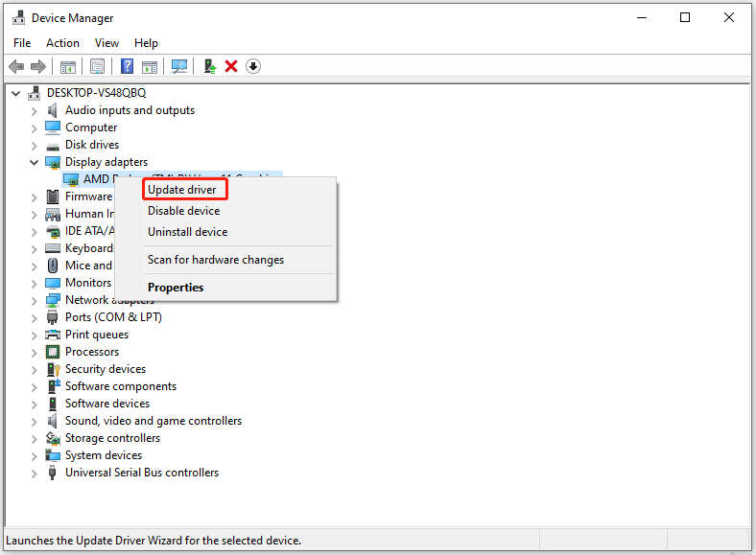The image size is (756, 555).
Task: Click the Update device driver toolbar icon
Action: click(210, 66)
